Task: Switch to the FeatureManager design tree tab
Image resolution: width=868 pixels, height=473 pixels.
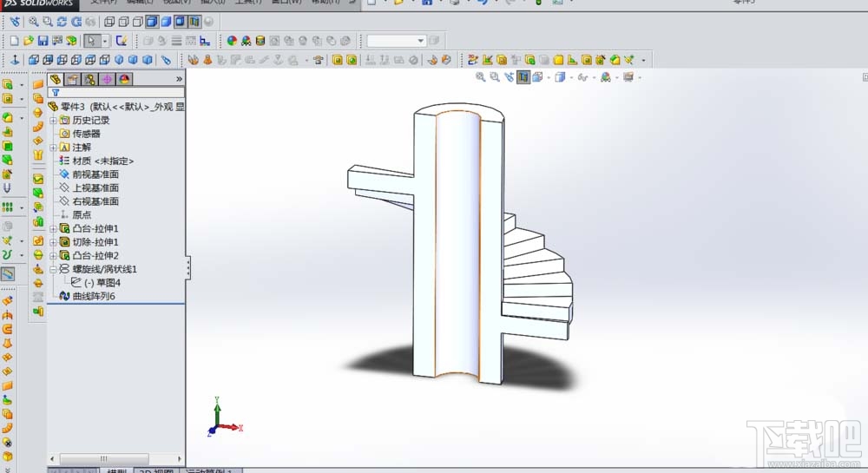Action: coord(56,79)
